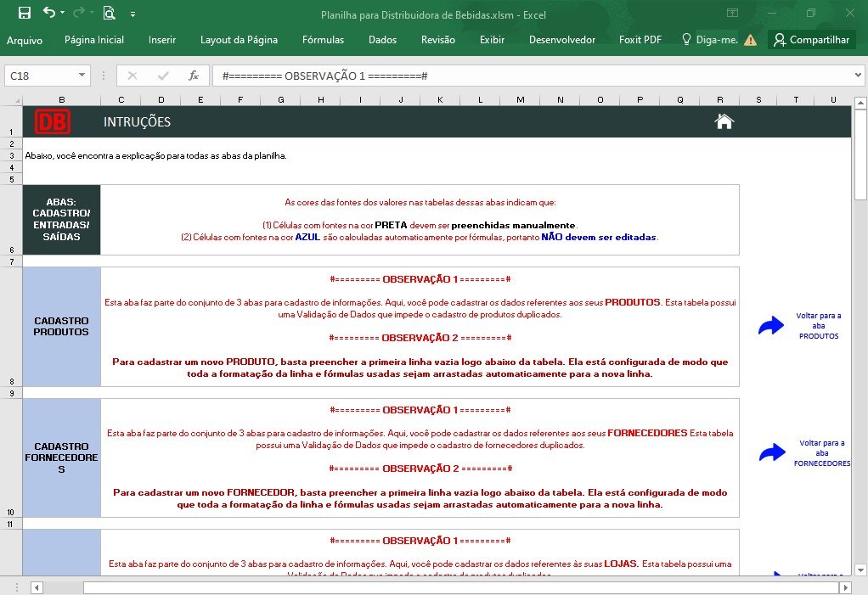The height and width of the screenshot is (595, 868).
Task: Select column G header
Action: coord(281,99)
